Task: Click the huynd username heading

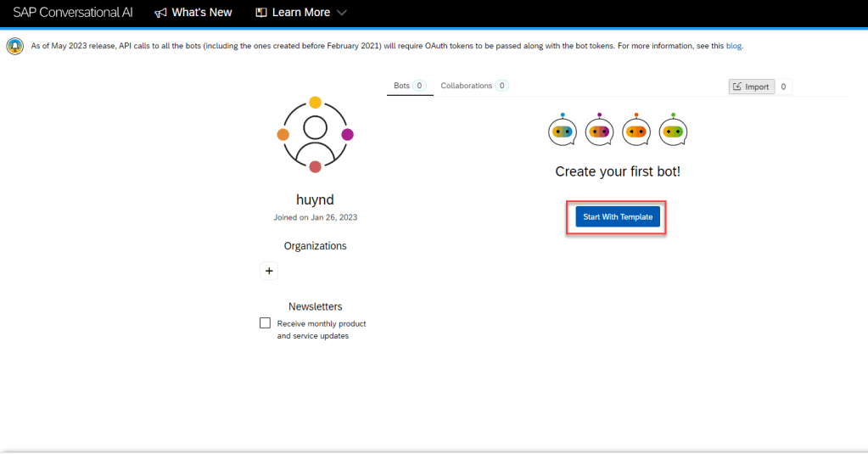Action: click(315, 200)
